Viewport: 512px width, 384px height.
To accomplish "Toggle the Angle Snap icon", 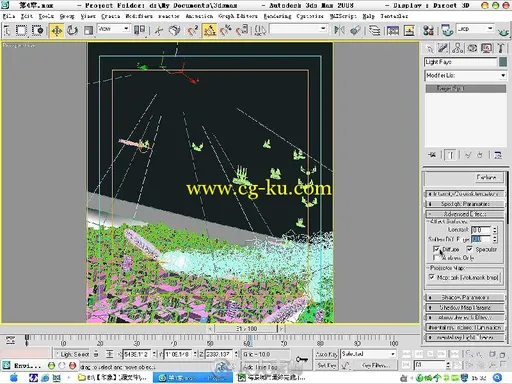I will 210,31.
